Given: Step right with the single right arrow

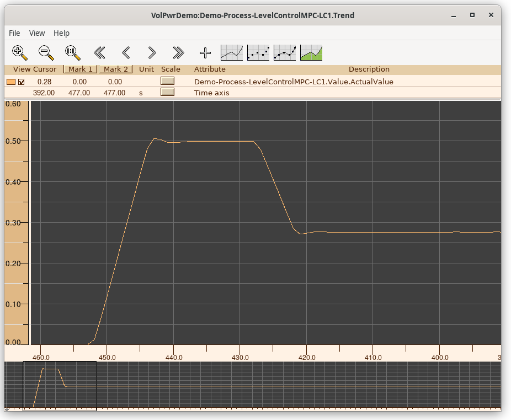Looking at the screenshot, I should (152, 53).
